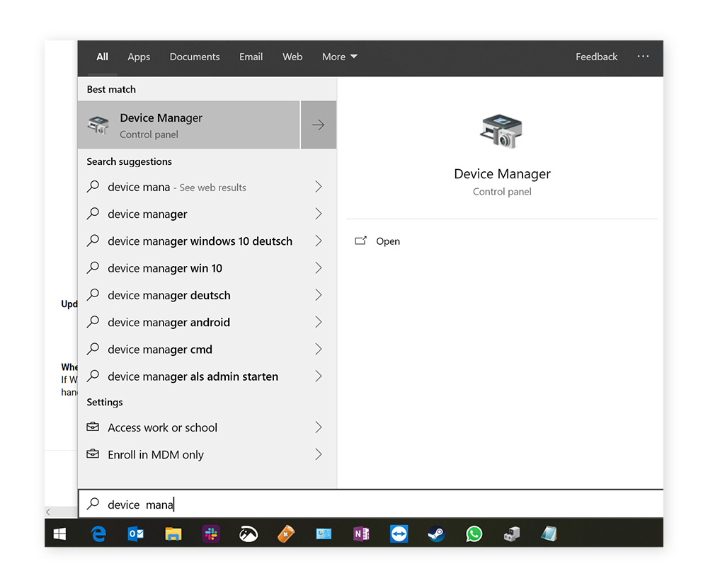Expand the 'device manager' suggestion chevron

click(x=319, y=214)
